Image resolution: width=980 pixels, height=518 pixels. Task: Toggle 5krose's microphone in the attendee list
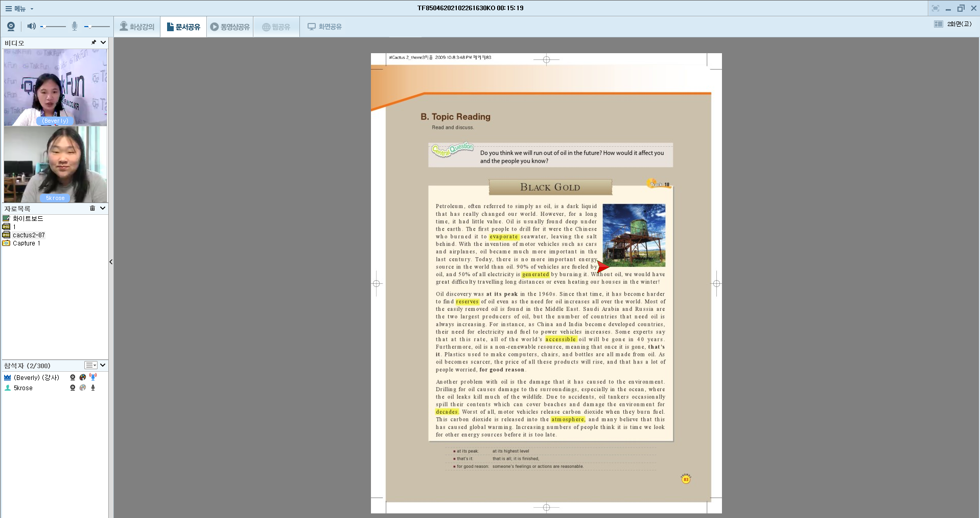93,388
